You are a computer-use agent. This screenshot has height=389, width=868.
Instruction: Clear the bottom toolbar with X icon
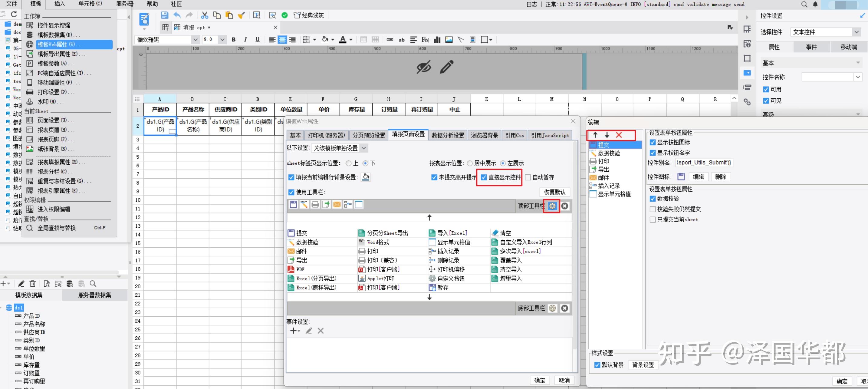[x=565, y=308]
